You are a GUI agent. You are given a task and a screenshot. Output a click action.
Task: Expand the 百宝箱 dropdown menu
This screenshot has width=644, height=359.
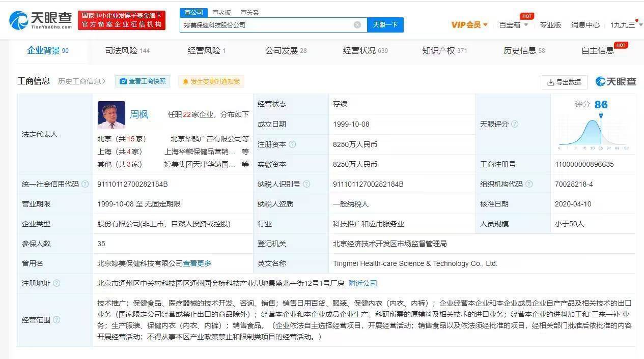click(513, 24)
